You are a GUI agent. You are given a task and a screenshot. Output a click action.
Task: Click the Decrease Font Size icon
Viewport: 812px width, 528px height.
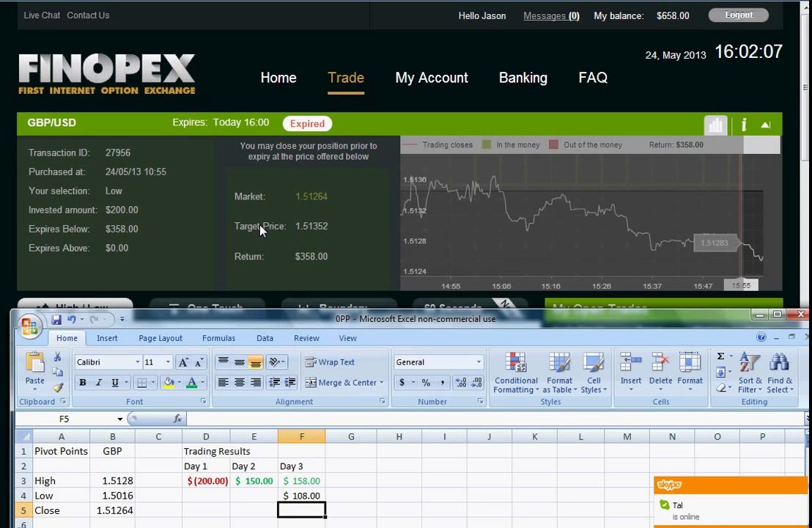click(x=199, y=362)
